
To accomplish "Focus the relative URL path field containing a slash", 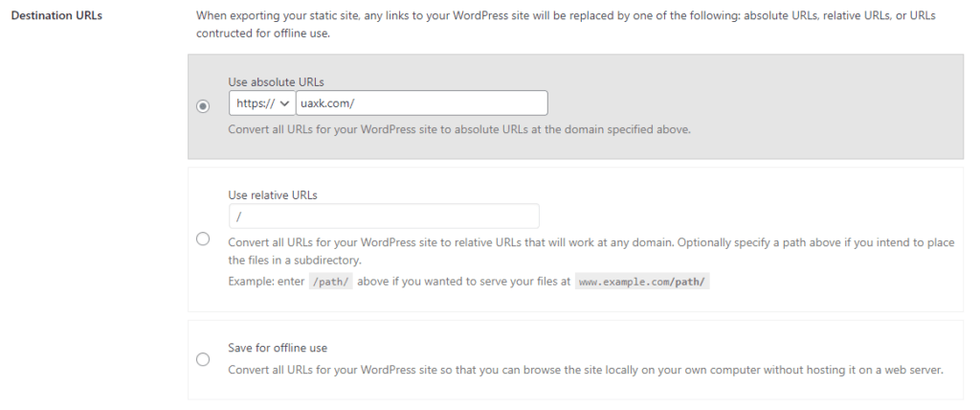I will [x=384, y=216].
